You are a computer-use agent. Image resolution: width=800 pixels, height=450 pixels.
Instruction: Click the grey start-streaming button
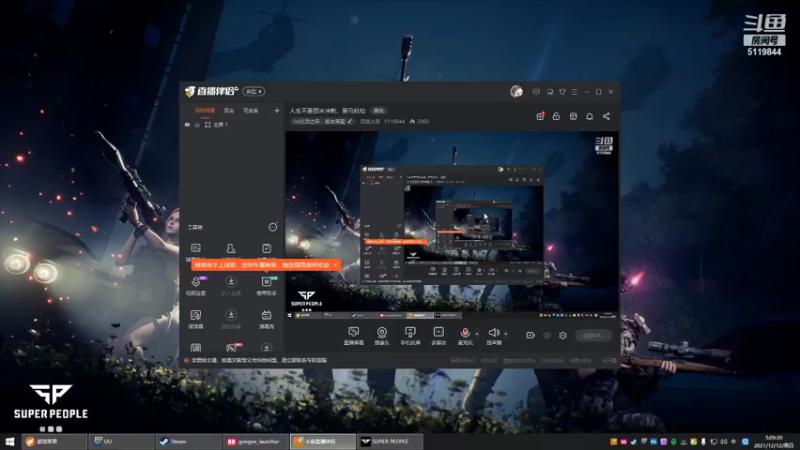click(594, 335)
